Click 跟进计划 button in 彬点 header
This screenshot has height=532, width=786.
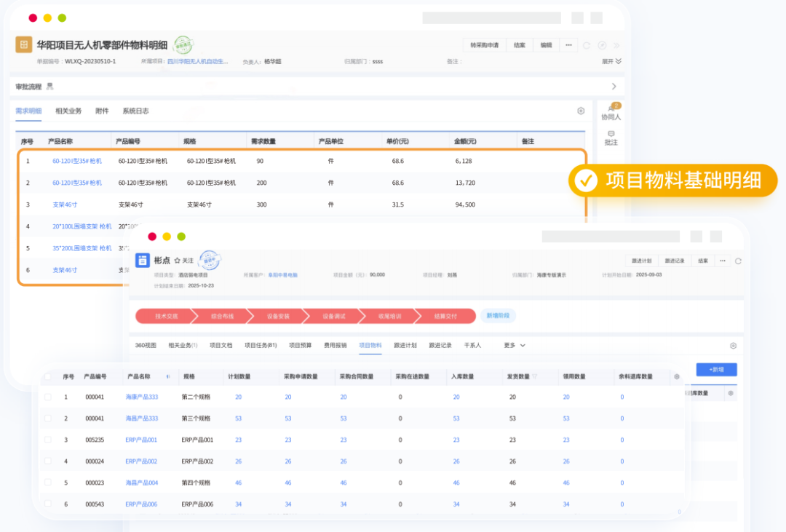pyautogui.click(x=642, y=261)
